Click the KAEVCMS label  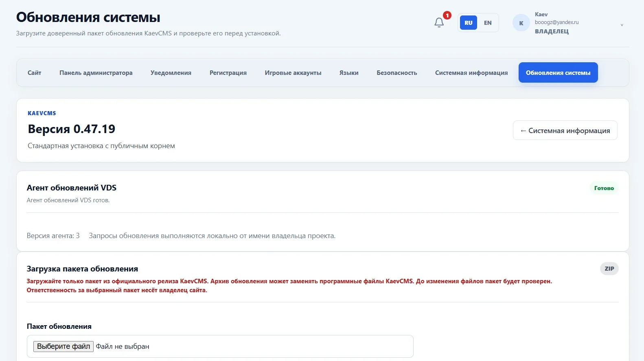(42, 113)
